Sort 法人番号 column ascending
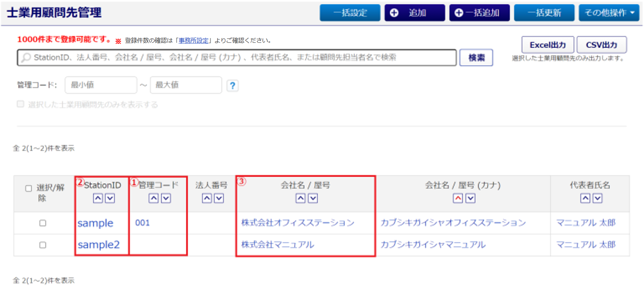This screenshot has height=290, width=644. (207, 198)
